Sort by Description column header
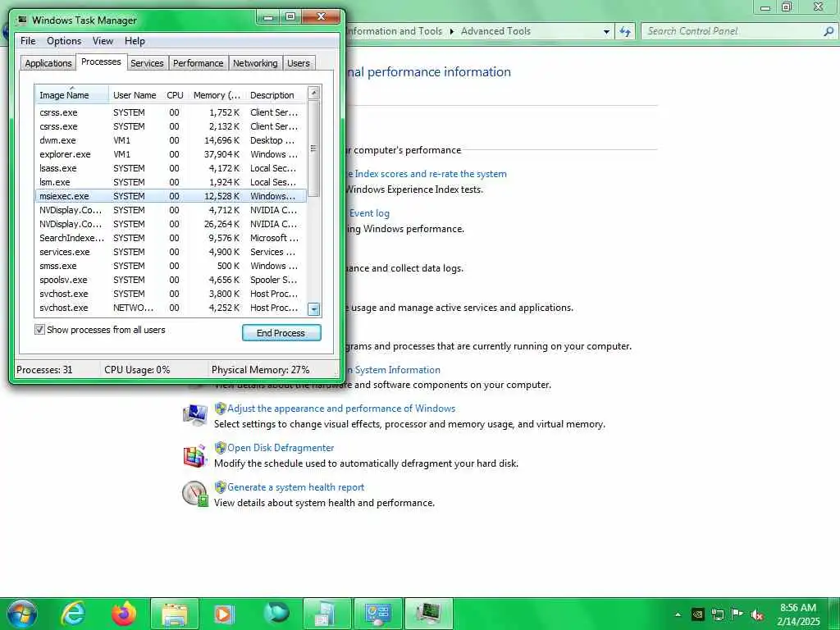840x630 pixels. (276, 95)
